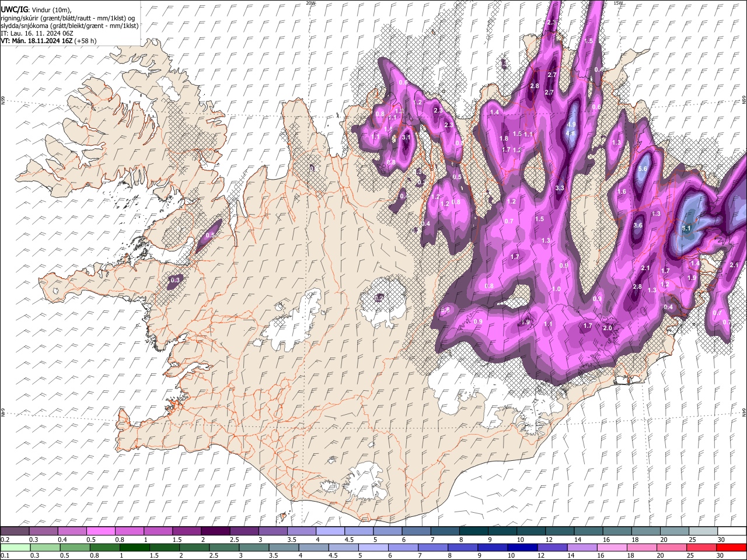Click the 4.8 precipitation value on the map
This screenshot has height=560, width=747.
(x=571, y=133)
